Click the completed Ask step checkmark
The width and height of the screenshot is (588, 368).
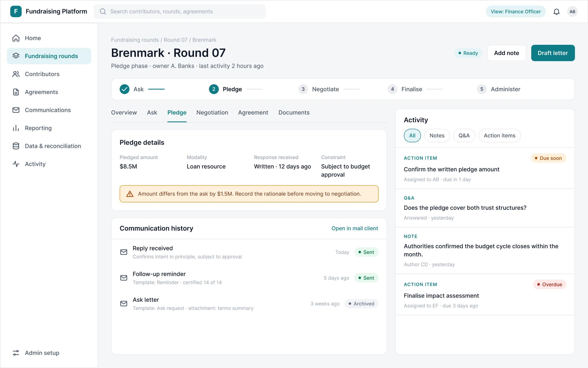point(124,89)
